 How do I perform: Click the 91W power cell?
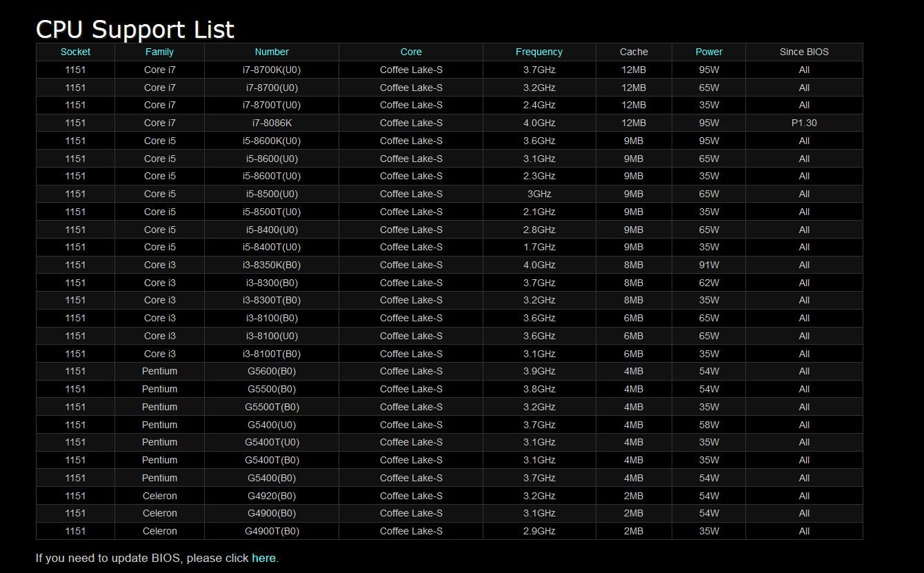pyautogui.click(x=709, y=265)
